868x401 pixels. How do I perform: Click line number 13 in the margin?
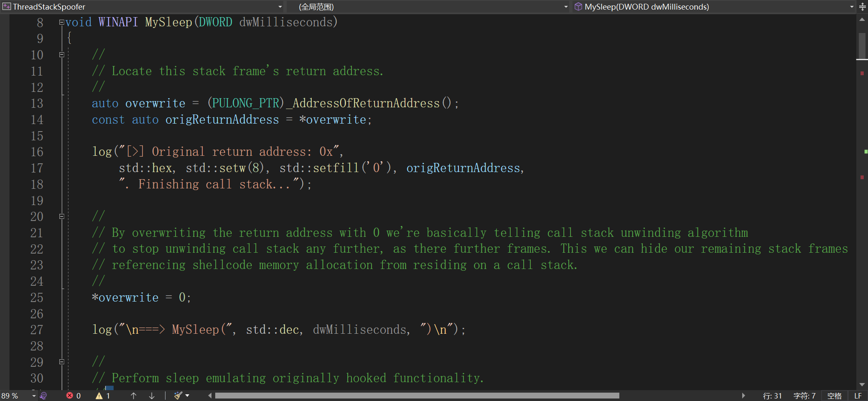click(37, 103)
